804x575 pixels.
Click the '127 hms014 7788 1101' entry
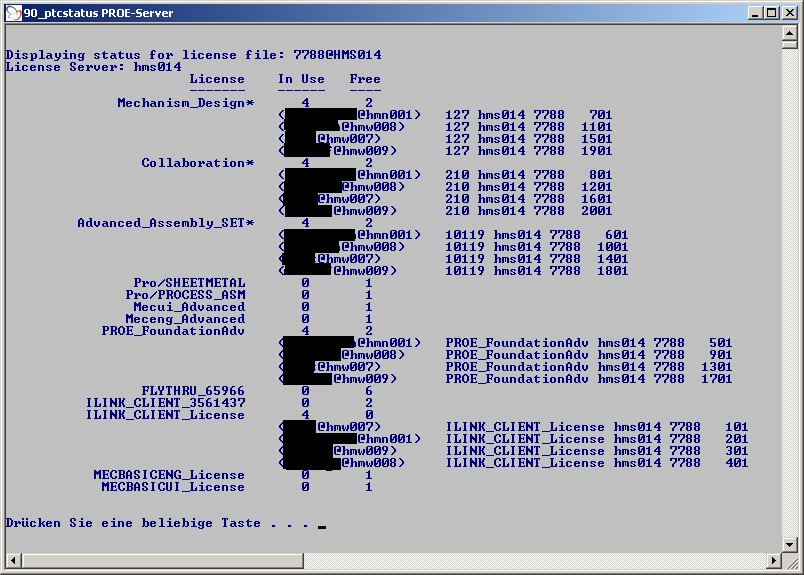point(529,127)
